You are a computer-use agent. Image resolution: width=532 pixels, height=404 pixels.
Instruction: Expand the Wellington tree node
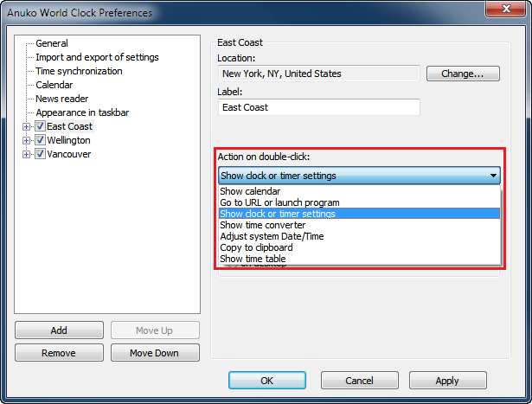click(x=26, y=140)
